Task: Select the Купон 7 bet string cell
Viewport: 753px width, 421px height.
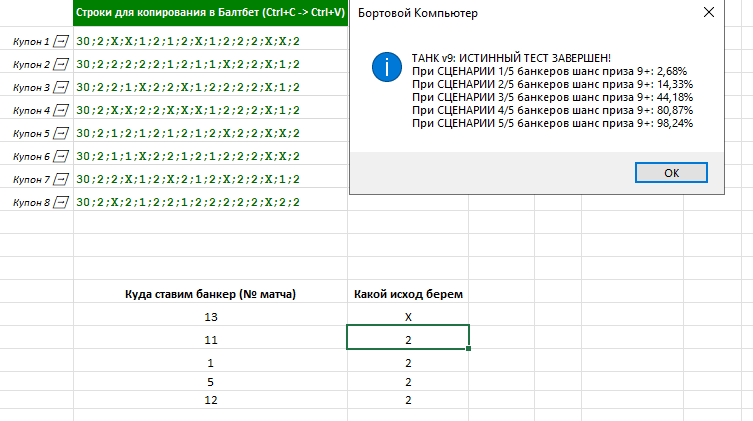Action: pos(210,177)
